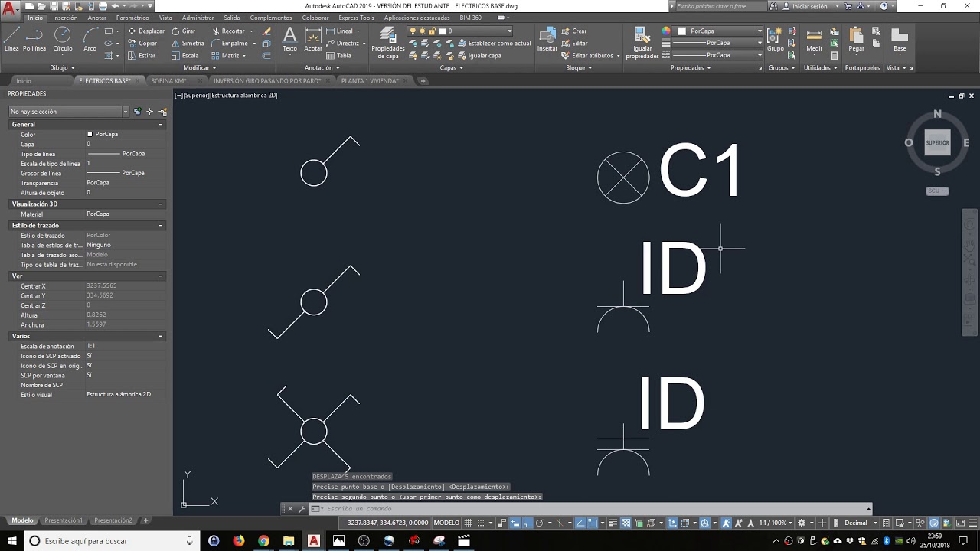Collapse the General properties section
The height and width of the screenshot is (551, 980).
pos(161,124)
